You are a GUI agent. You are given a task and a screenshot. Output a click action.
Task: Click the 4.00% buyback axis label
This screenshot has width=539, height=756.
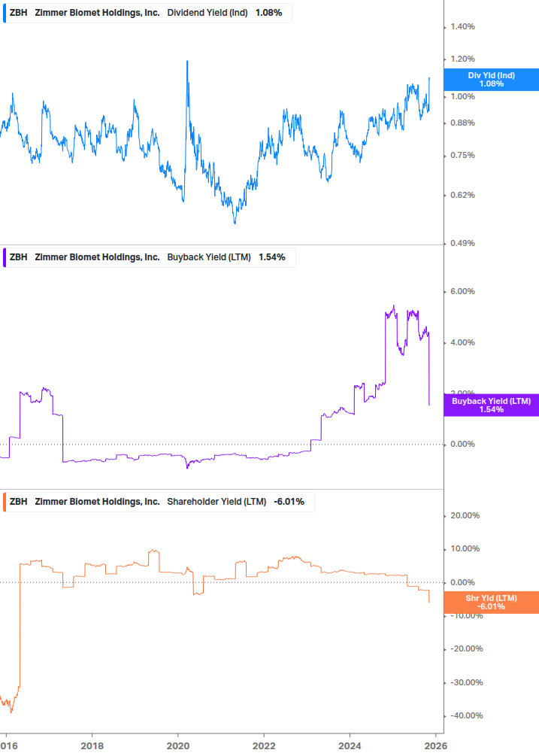click(462, 342)
